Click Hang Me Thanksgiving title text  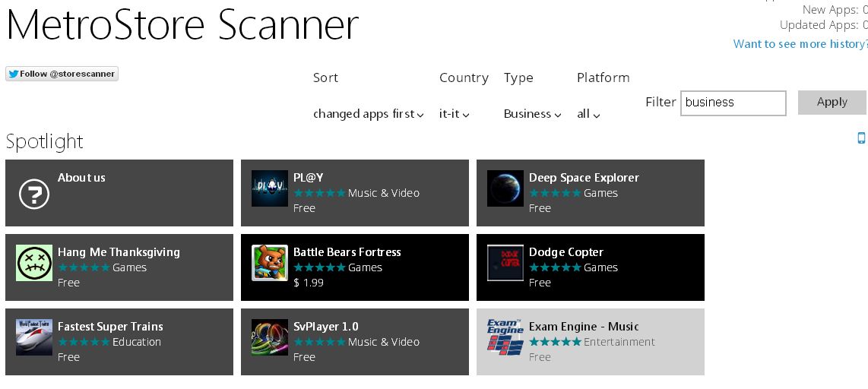119,252
